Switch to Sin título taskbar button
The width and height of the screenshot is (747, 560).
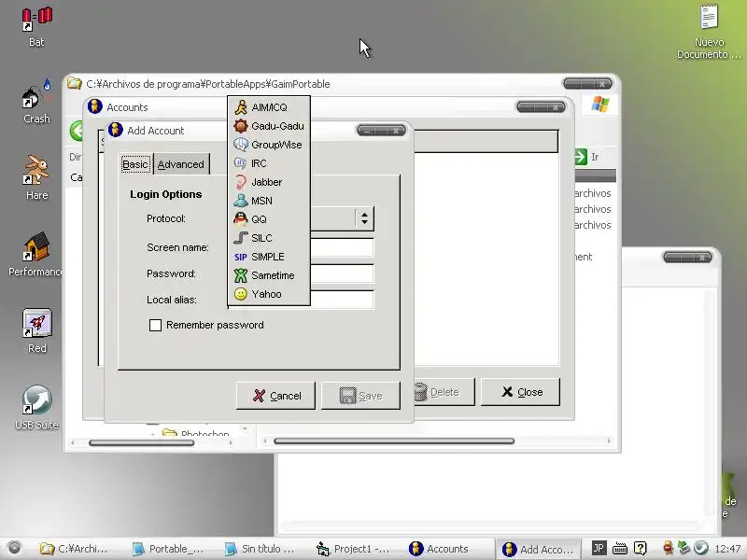tap(261, 549)
